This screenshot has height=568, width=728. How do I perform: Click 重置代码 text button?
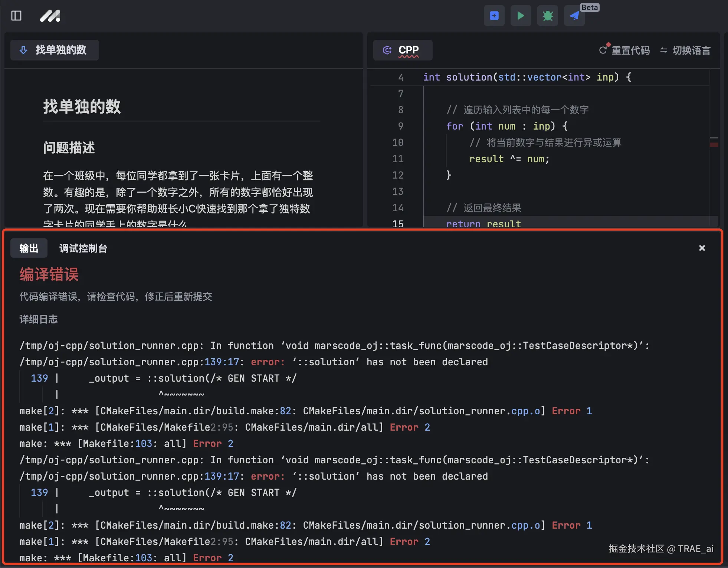point(630,50)
